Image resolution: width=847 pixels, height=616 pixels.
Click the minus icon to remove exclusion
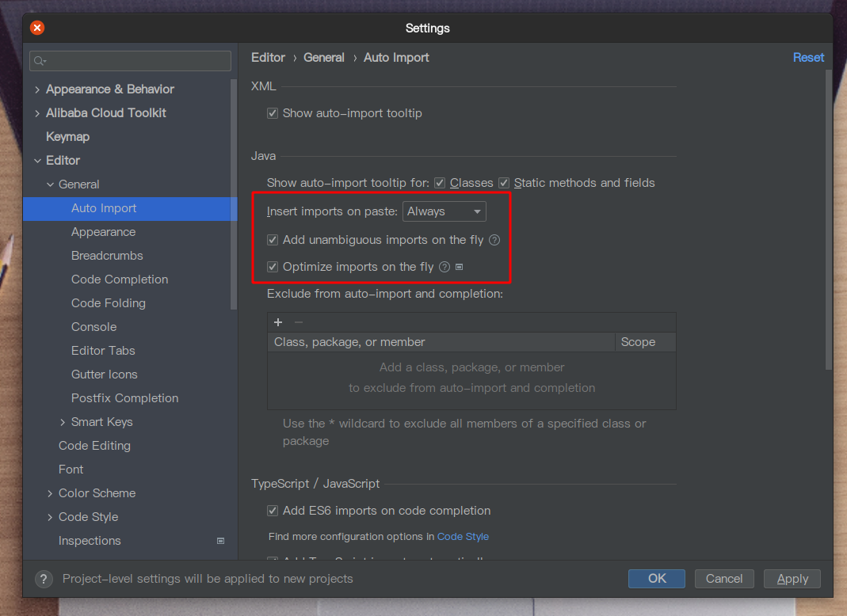pyautogui.click(x=299, y=322)
